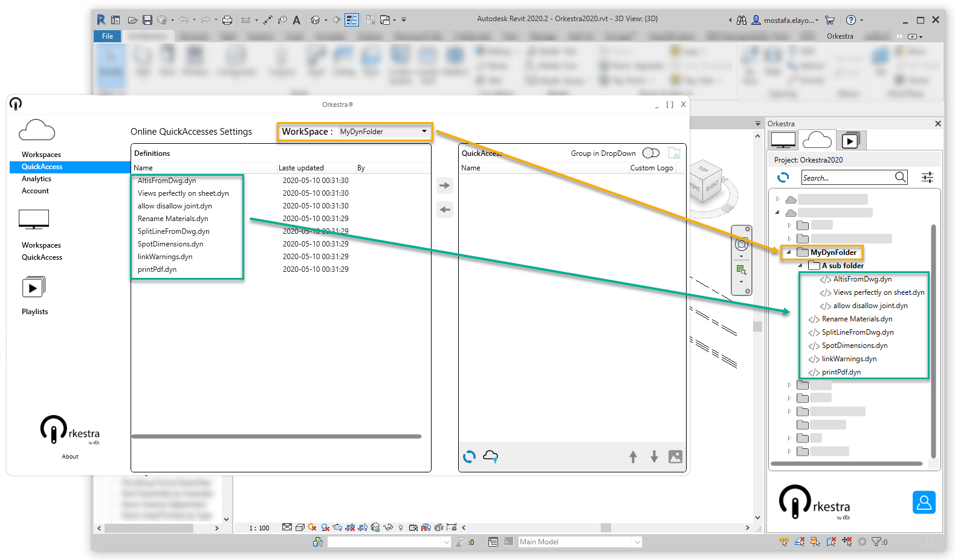This screenshot has width=955, height=560.
Task: Open local Workspaces under monitor icon
Action: coord(41,245)
